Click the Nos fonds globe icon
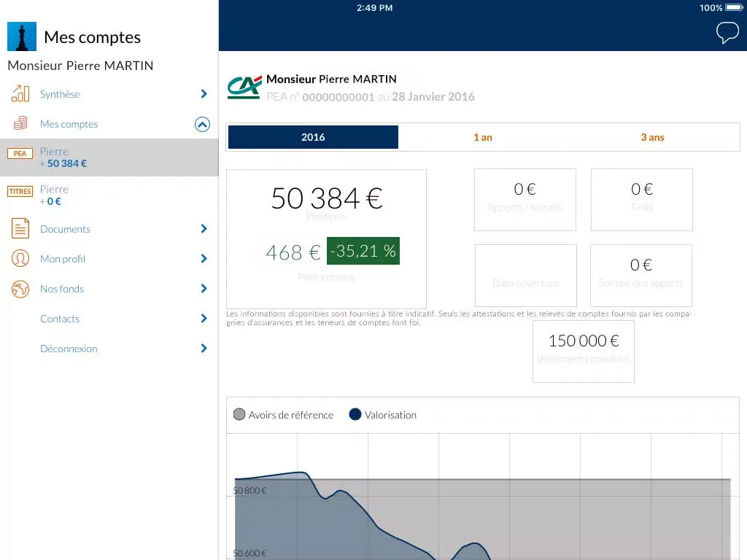Screen dimensions: 747x560 tap(20, 289)
